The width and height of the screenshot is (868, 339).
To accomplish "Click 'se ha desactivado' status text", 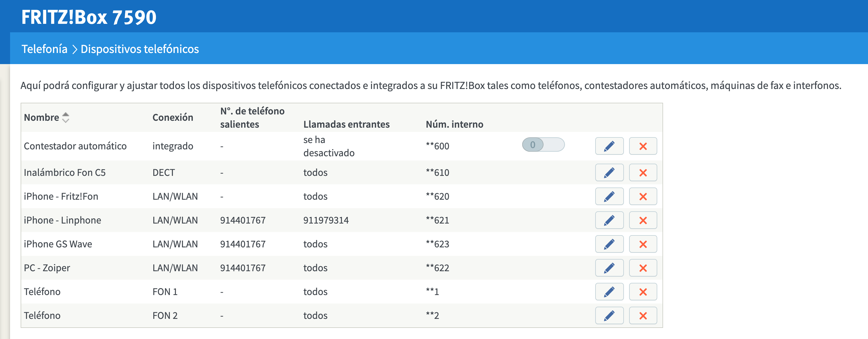I will (329, 146).
